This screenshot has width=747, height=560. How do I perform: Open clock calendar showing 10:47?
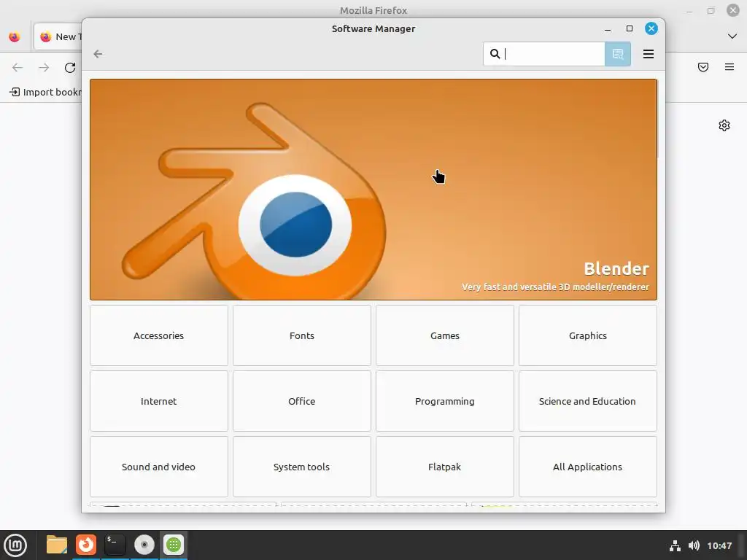pyautogui.click(x=719, y=545)
